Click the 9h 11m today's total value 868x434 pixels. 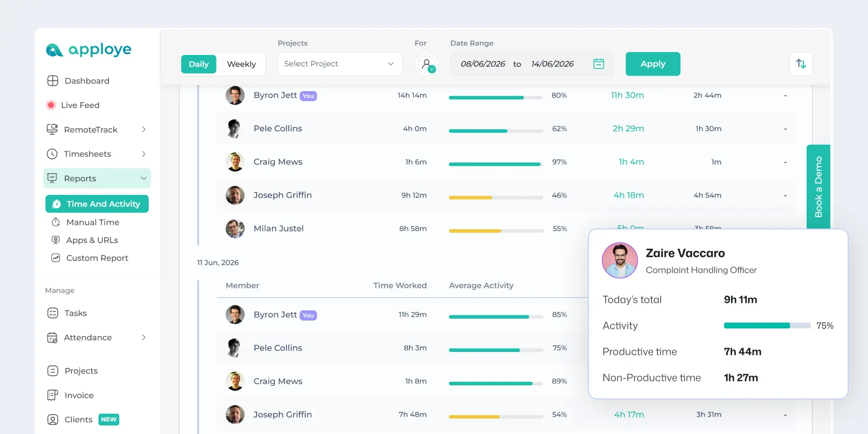(x=740, y=299)
